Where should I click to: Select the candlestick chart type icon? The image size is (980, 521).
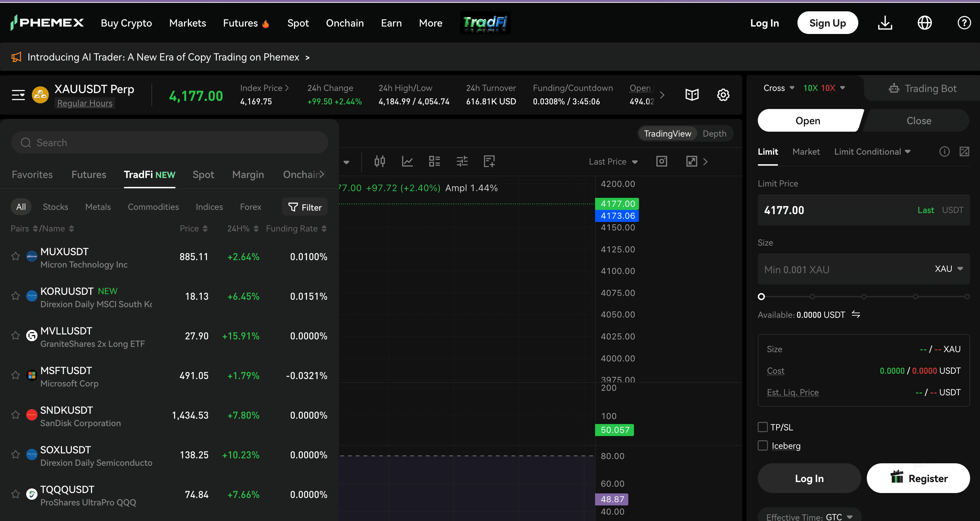(380, 161)
